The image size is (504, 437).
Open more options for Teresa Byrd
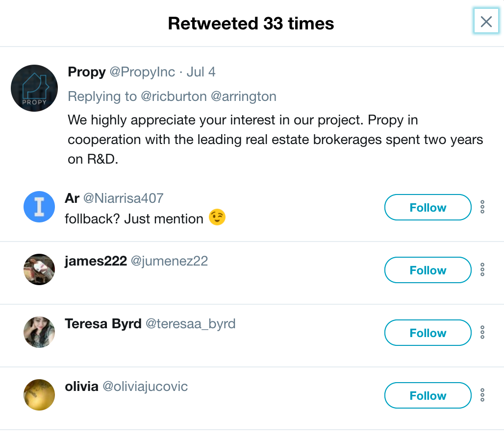click(x=482, y=333)
